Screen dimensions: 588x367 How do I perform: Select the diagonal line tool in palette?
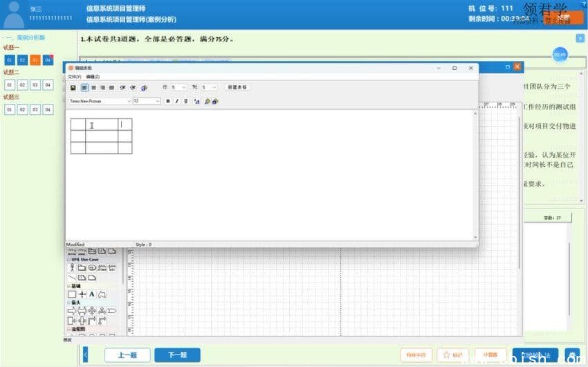point(72,277)
